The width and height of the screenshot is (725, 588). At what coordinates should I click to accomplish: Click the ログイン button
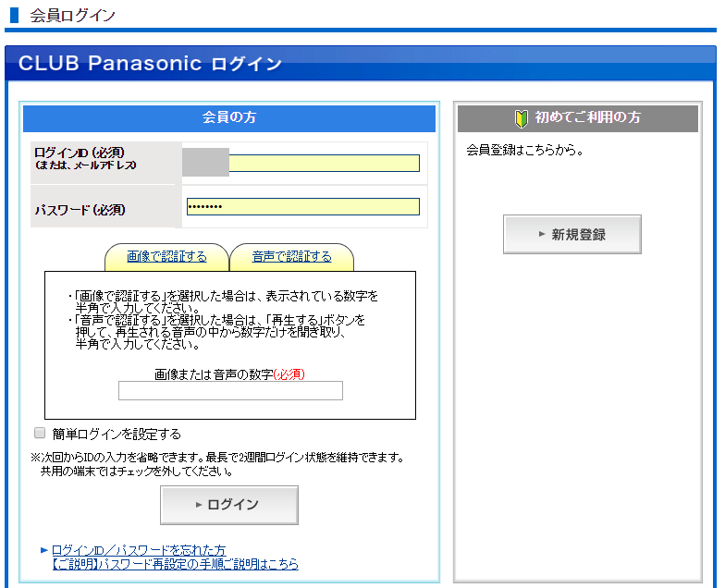[229, 505]
